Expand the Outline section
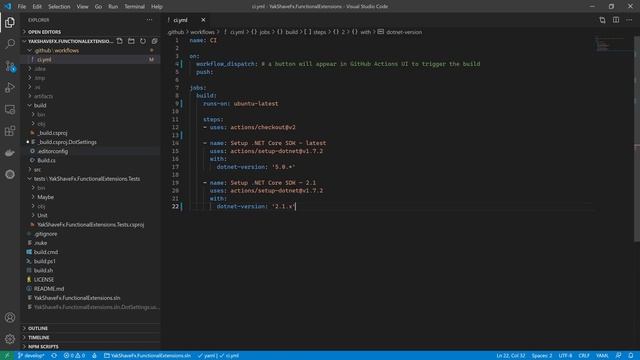Image resolution: width=640 pixels, height=360 pixels. (91, 328)
